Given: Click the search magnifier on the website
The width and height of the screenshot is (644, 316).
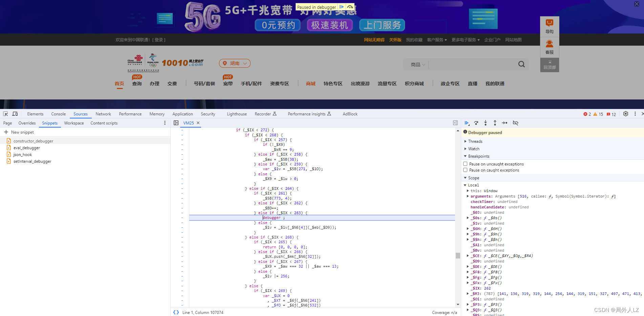Looking at the screenshot, I should point(521,64).
